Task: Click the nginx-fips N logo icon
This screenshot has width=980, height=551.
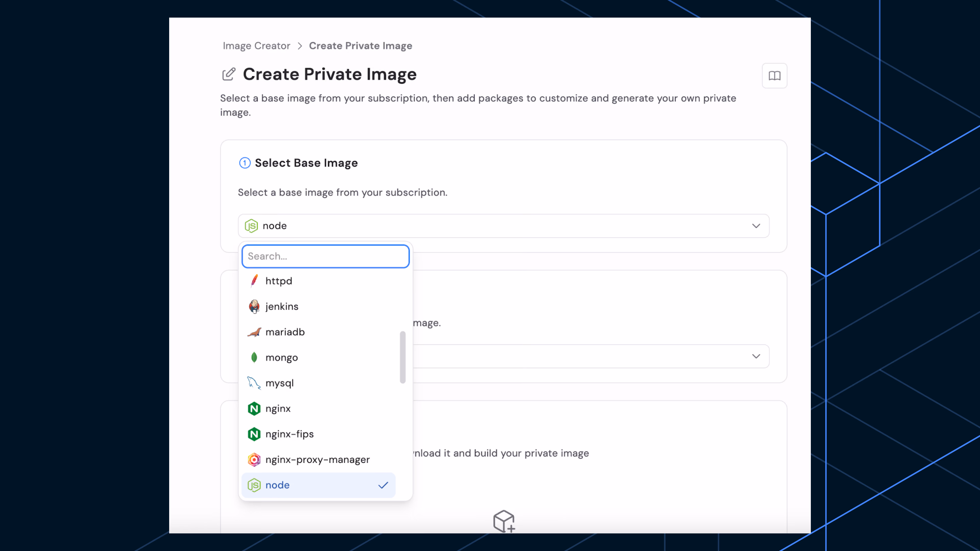Action: (x=254, y=434)
